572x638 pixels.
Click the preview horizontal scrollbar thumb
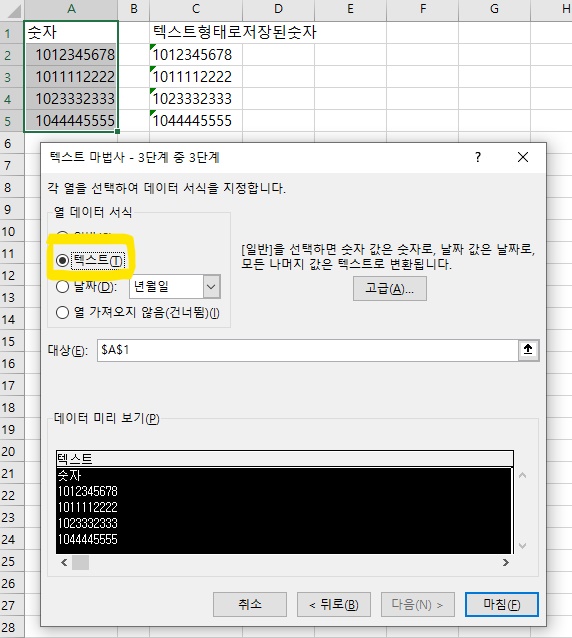(80, 562)
